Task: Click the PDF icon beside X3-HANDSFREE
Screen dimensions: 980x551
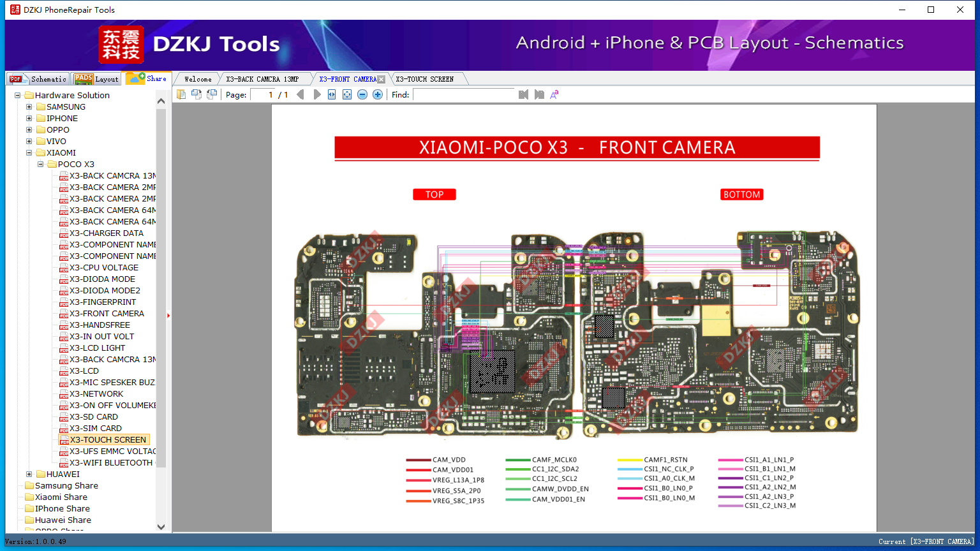Action: [x=64, y=325]
